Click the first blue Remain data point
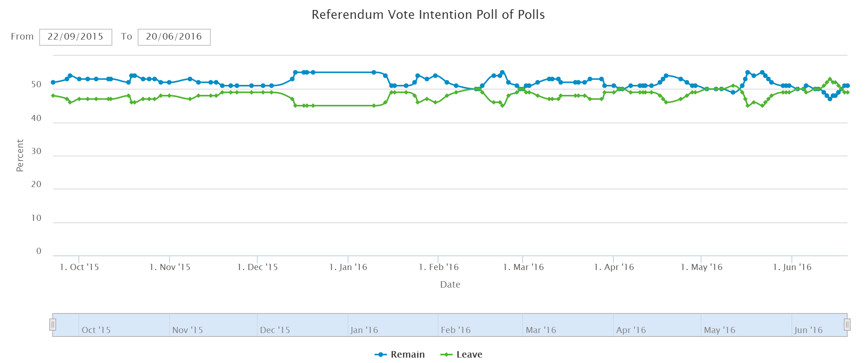The width and height of the screenshot is (868, 363). point(53,82)
